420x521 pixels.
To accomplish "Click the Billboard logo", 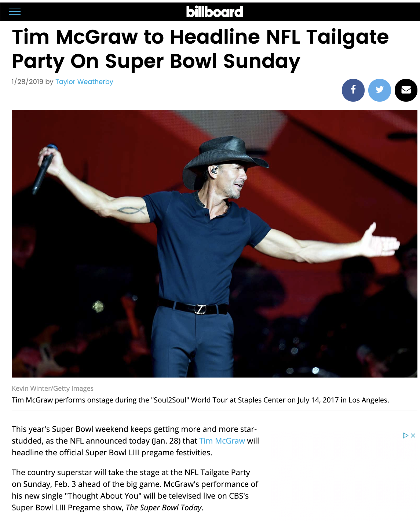I will pyautogui.click(x=215, y=12).
